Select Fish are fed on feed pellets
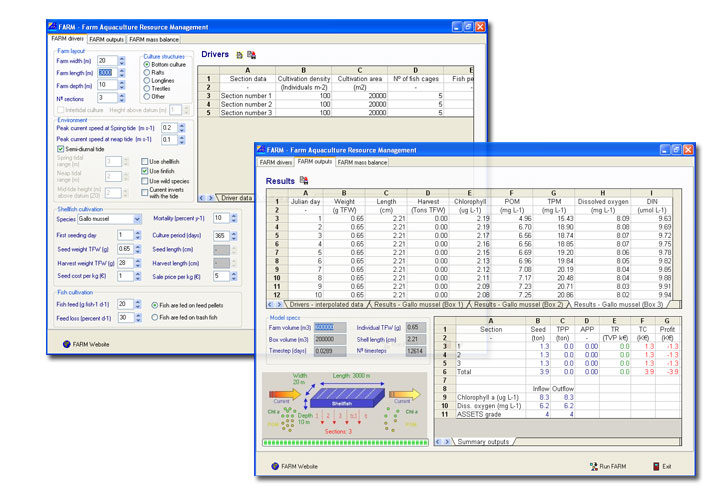 point(155,305)
